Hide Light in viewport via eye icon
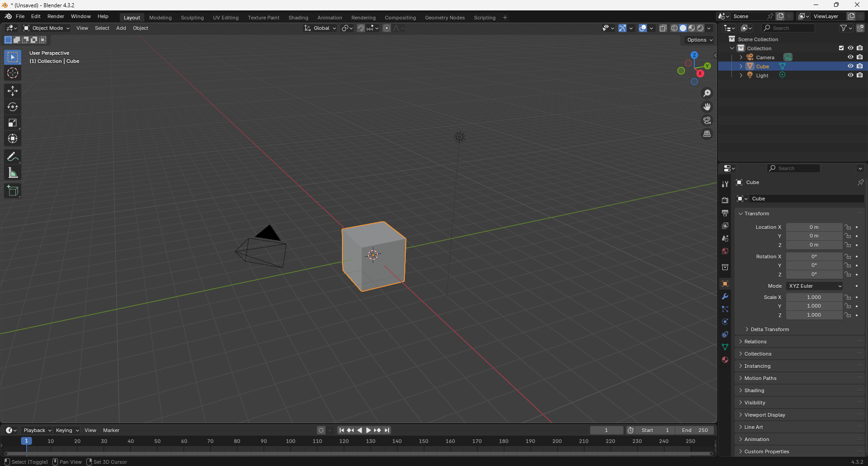This screenshot has height=466, width=868. (850, 75)
